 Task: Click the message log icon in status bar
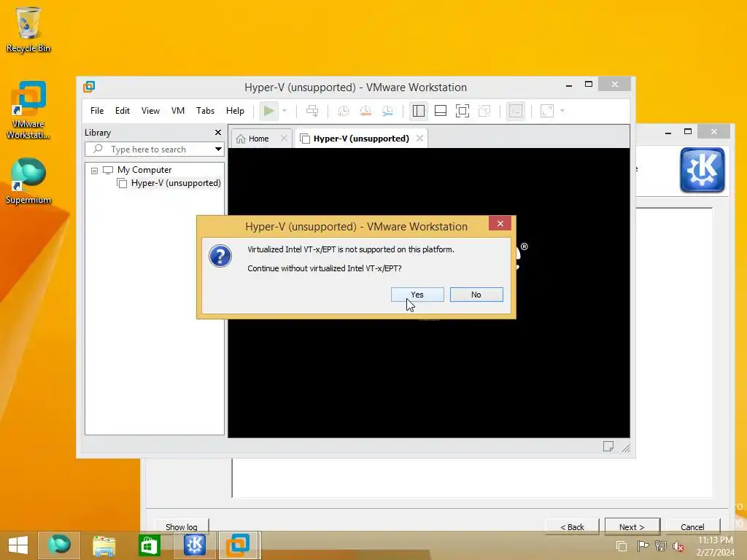(608, 446)
